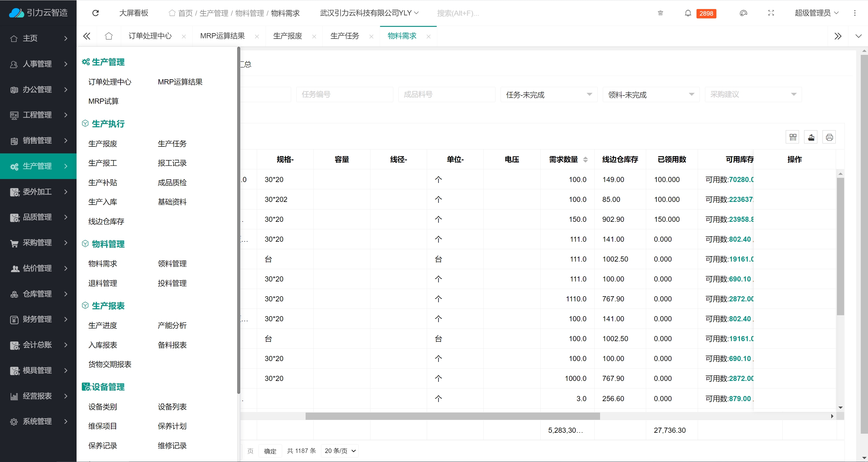Click the print table icon
Screen dimensions: 868x462
[829, 137]
